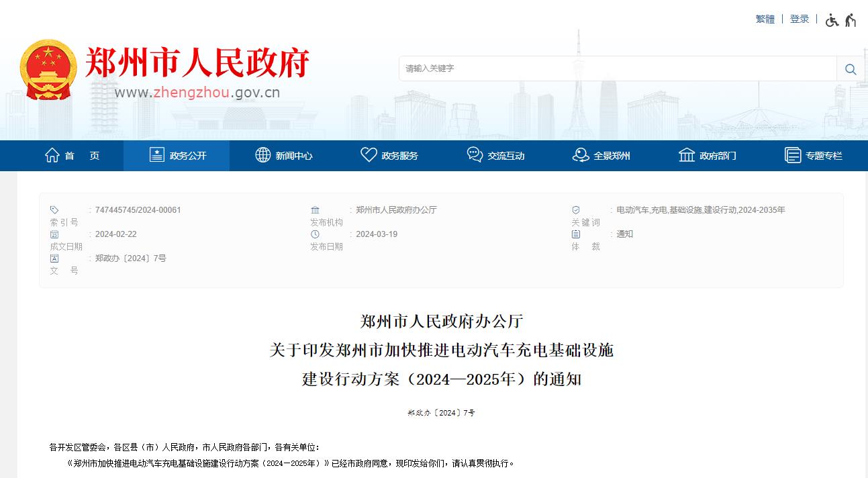Click the national emblem logo
The image size is (868, 478).
pos(48,70)
